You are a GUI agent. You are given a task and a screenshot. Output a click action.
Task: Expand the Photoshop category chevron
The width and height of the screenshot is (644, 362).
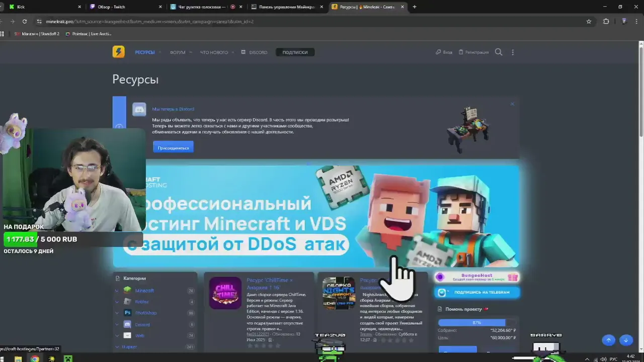(x=117, y=313)
